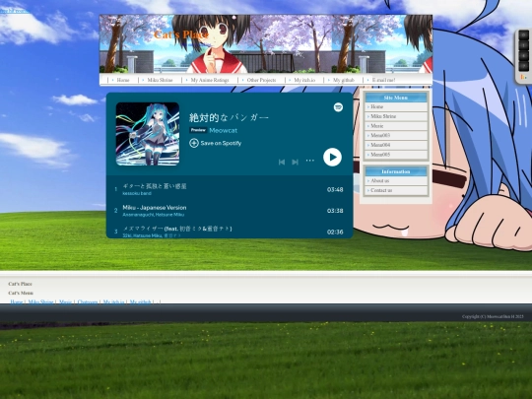Click the copyright notice in the footer
The width and height of the screenshot is (532, 399).
(493, 316)
